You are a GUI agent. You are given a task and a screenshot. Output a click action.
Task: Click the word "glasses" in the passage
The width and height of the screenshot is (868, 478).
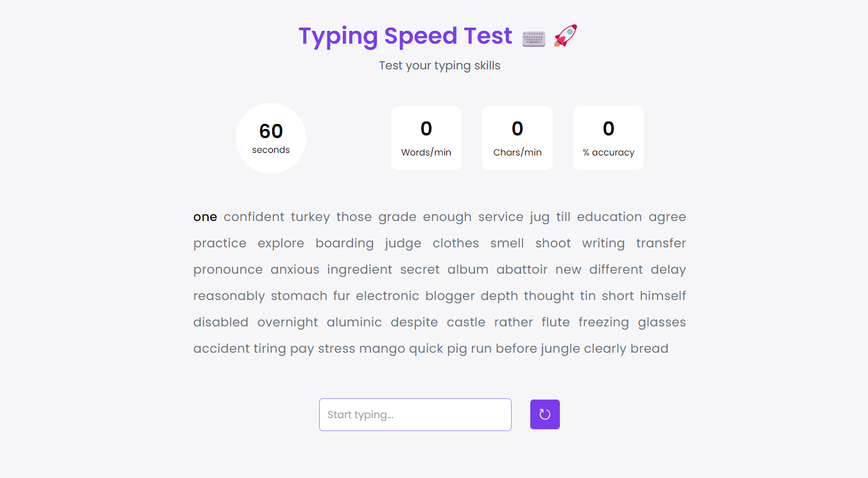(x=661, y=323)
